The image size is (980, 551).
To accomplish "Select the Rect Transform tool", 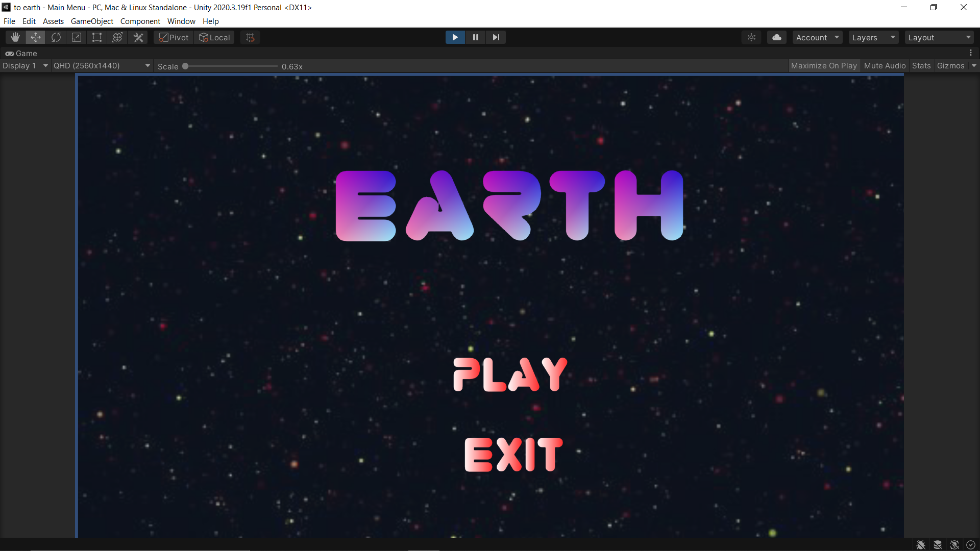I will (x=97, y=37).
